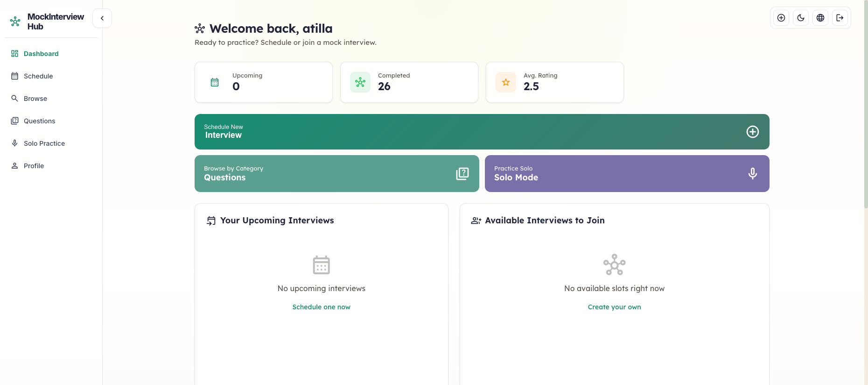Open the Solo Practice microphone icon in sidebar
Screen dimensions: 868x385
coord(15,143)
